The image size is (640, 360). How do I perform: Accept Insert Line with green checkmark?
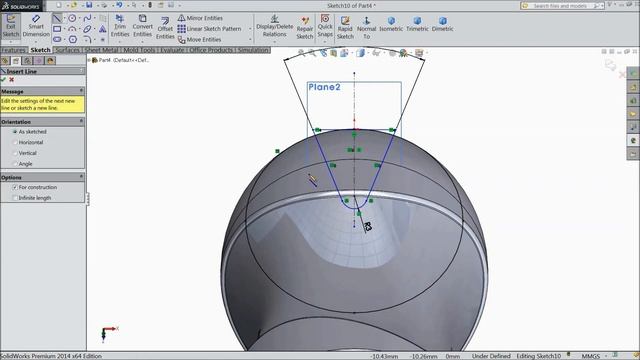[4, 80]
